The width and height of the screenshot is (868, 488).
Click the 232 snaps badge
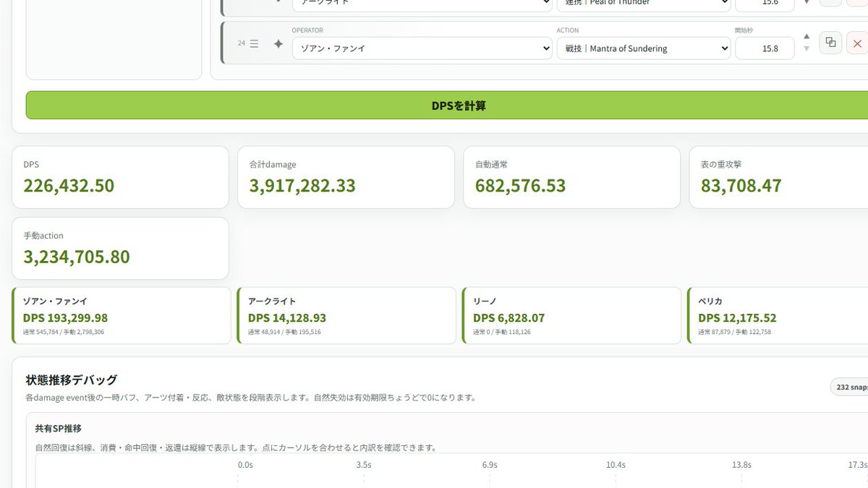tap(851, 388)
